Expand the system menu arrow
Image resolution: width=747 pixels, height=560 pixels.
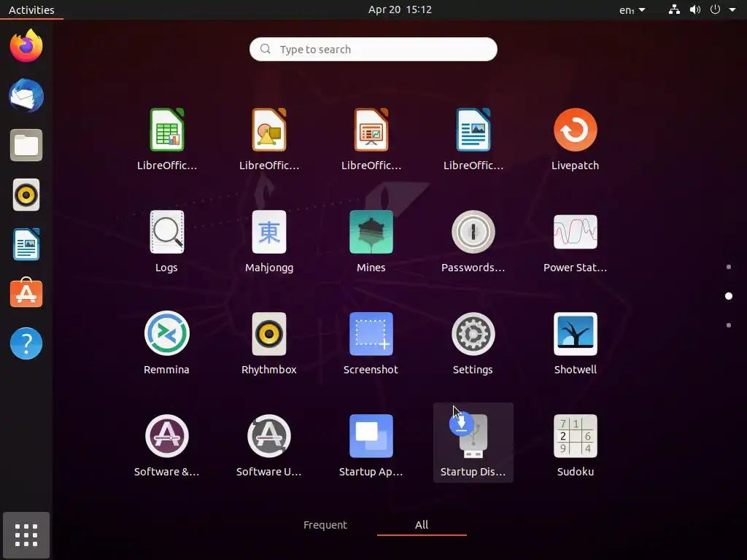[x=732, y=9]
